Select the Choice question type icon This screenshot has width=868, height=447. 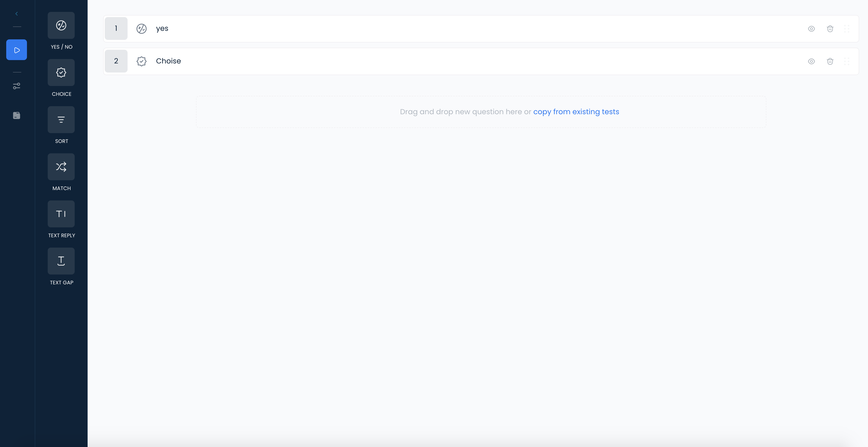click(x=61, y=73)
